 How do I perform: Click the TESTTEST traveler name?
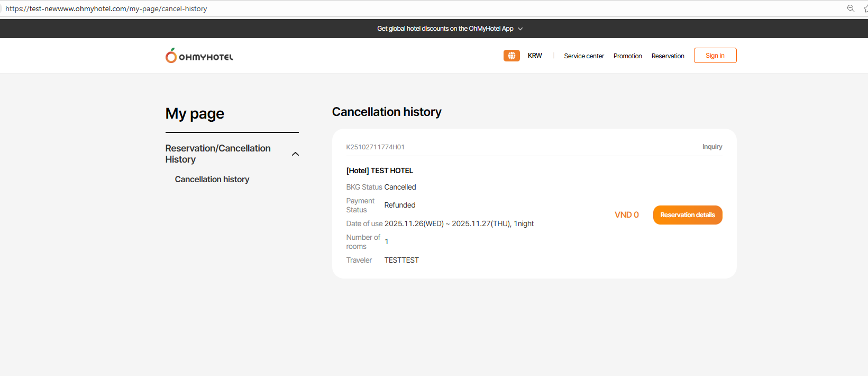tap(401, 260)
